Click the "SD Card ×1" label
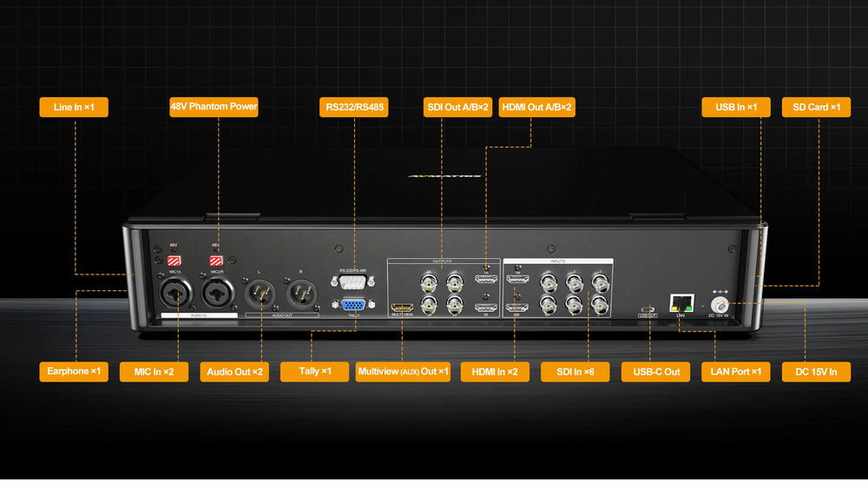 [x=816, y=107]
